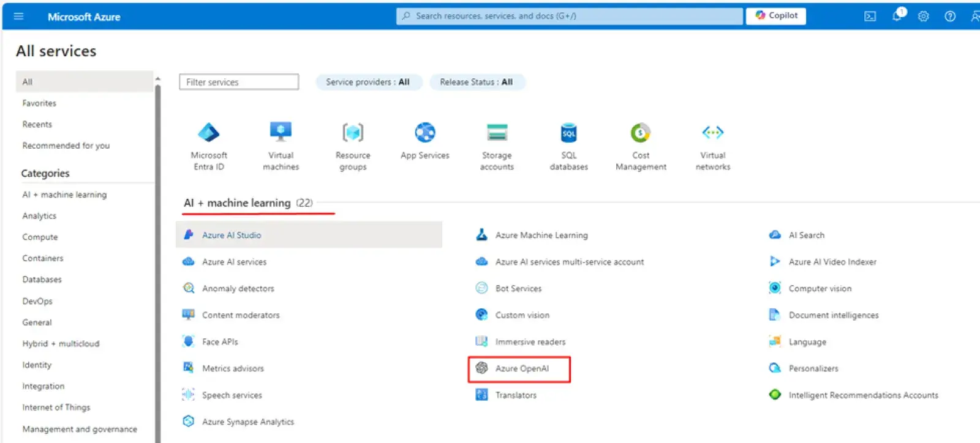The image size is (980, 443).
Task: Open Azure AI services multi-service account link
Action: pos(570,262)
